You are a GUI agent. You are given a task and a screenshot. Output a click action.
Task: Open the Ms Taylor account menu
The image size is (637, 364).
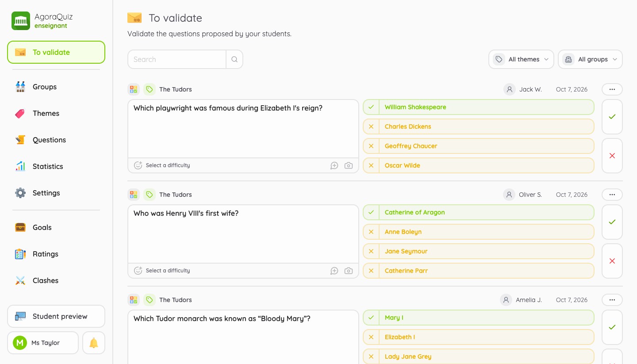[x=43, y=343]
